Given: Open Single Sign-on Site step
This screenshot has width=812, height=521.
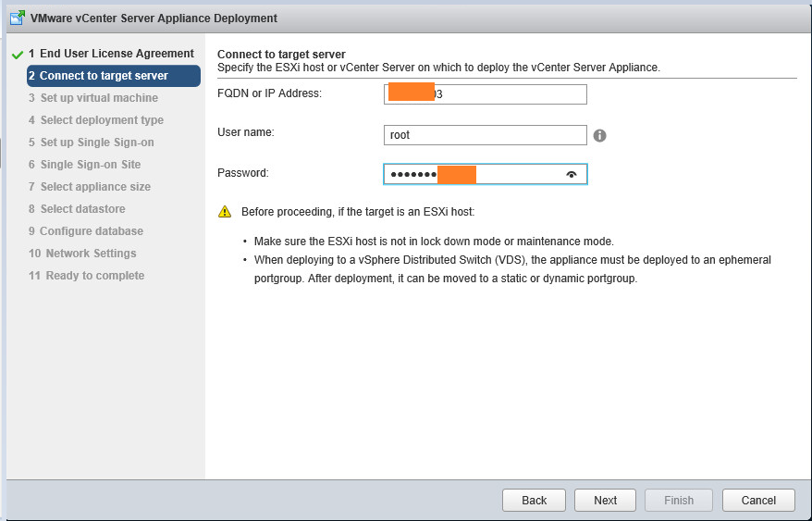Looking at the screenshot, I should [x=84, y=165].
